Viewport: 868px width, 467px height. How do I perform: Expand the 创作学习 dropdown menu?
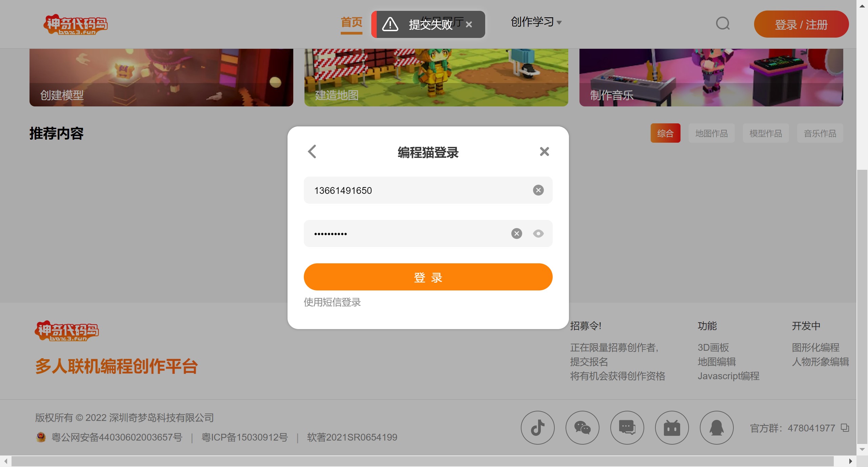pos(536,22)
